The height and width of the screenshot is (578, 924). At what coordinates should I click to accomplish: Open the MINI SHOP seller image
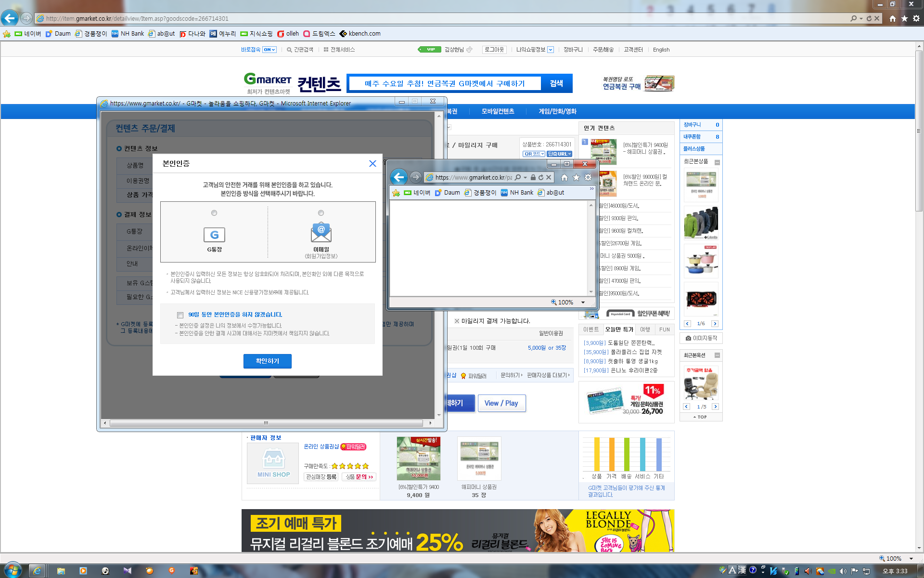(273, 463)
